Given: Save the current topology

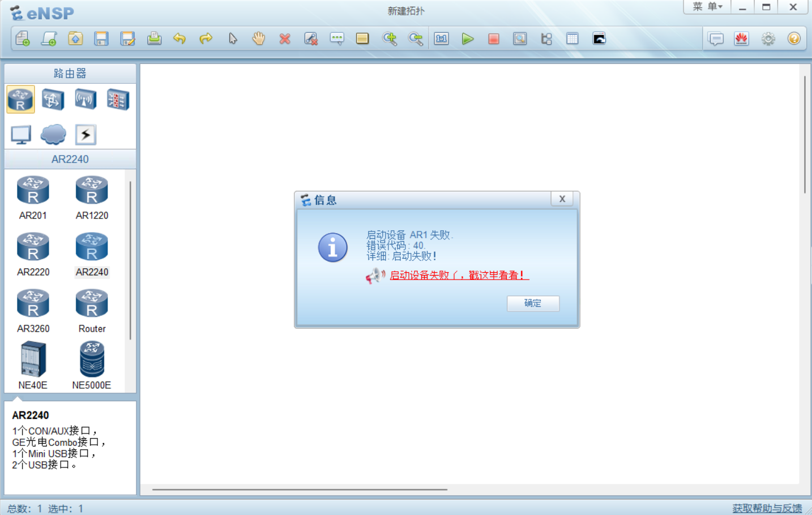Looking at the screenshot, I should pyautogui.click(x=101, y=38).
